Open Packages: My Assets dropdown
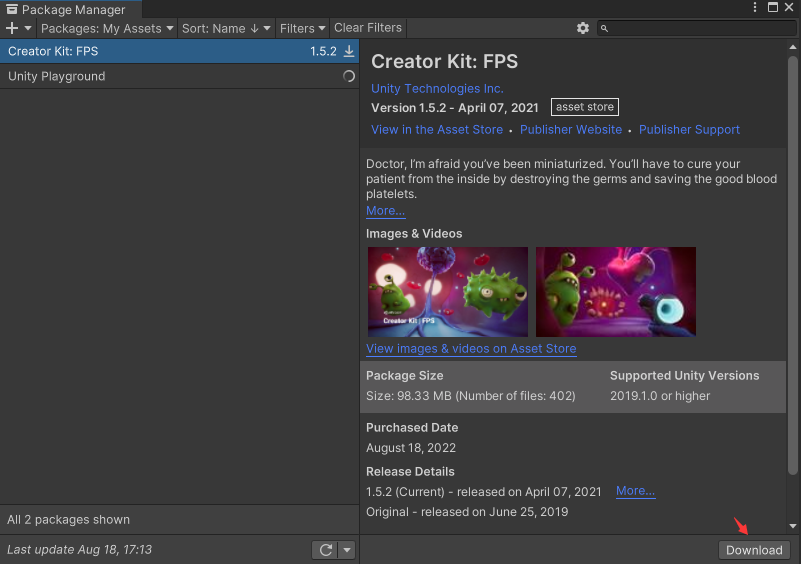801x564 pixels. pyautogui.click(x=107, y=29)
